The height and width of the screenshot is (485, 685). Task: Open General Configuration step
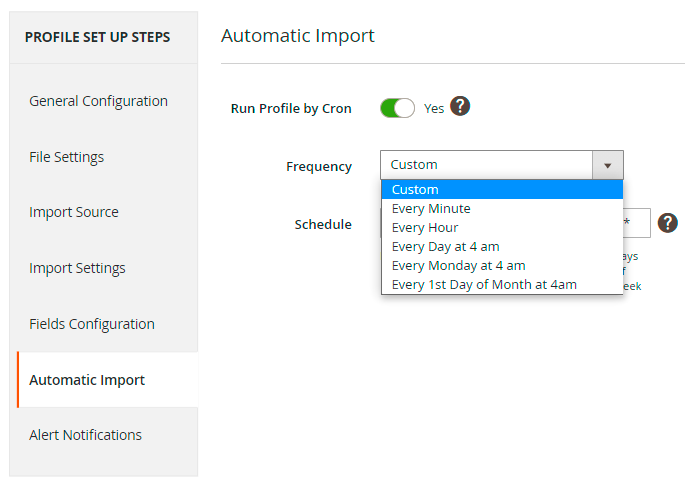98,101
